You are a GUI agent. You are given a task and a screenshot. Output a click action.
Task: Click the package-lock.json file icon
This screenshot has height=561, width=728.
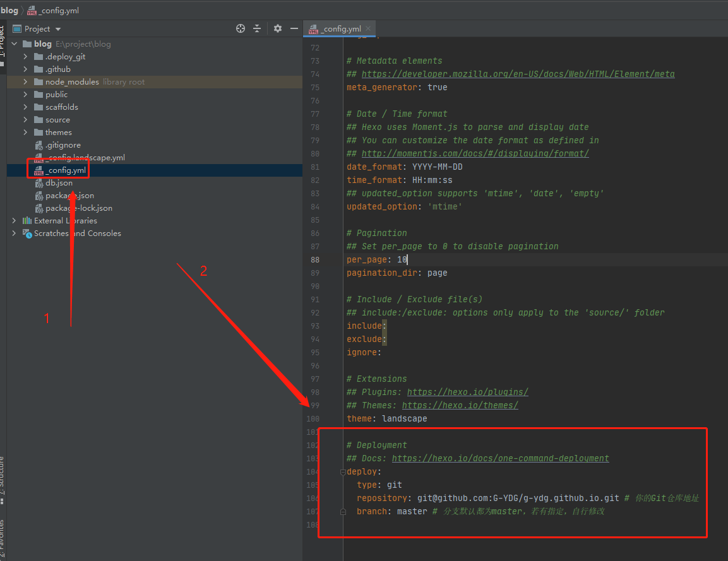[39, 208]
